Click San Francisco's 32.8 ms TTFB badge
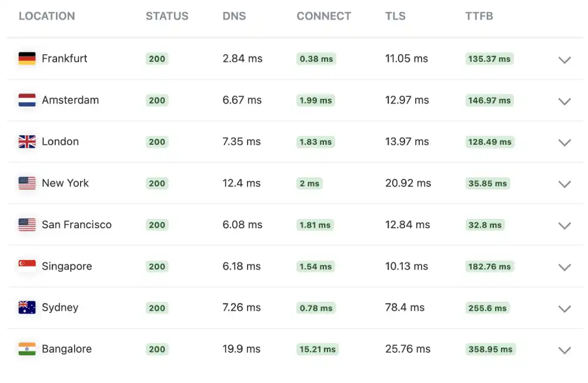Screen dimensions: 588x383 click(x=485, y=225)
